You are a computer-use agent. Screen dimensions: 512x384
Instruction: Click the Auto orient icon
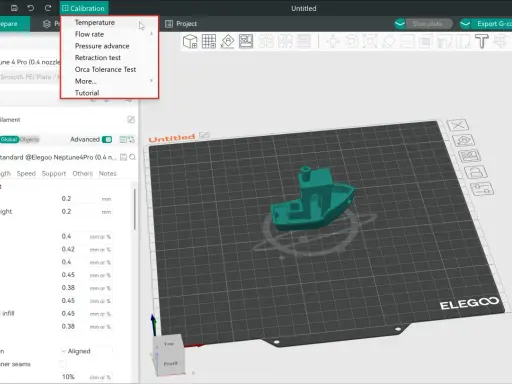click(x=227, y=41)
